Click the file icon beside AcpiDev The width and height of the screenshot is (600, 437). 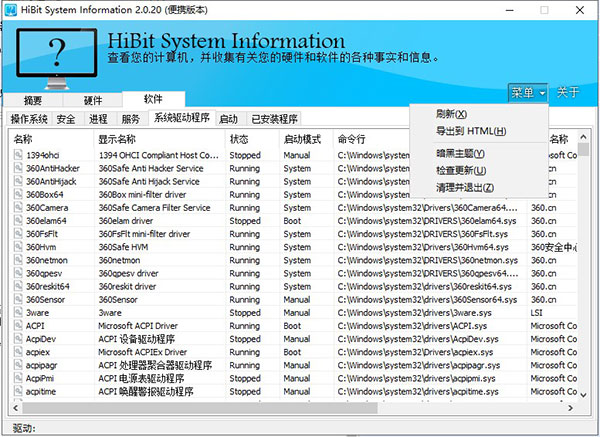pos(18,339)
